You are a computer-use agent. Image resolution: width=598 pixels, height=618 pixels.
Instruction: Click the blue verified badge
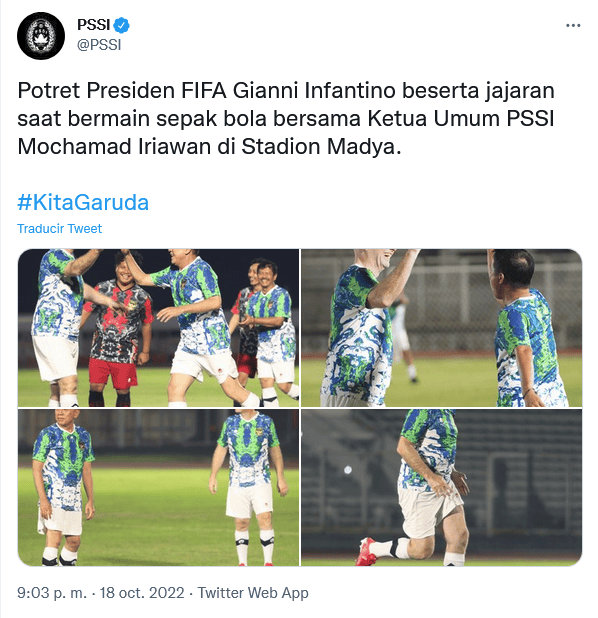(x=121, y=25)
